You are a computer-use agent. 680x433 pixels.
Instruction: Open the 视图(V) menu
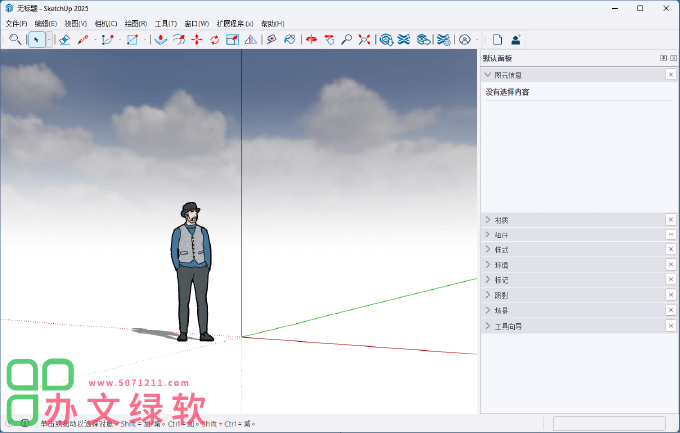point(76,23)
